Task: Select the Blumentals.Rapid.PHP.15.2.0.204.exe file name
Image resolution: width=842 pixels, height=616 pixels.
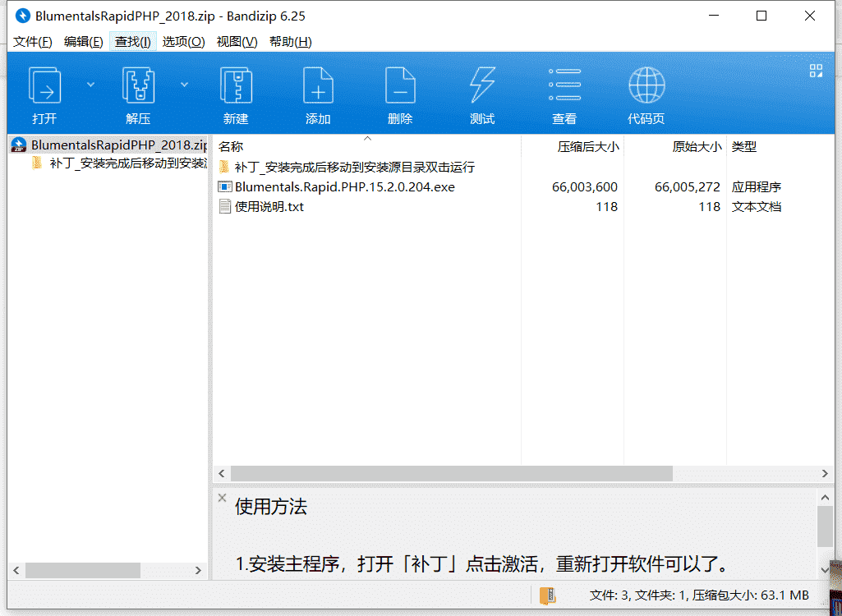Action: (345, 186)
